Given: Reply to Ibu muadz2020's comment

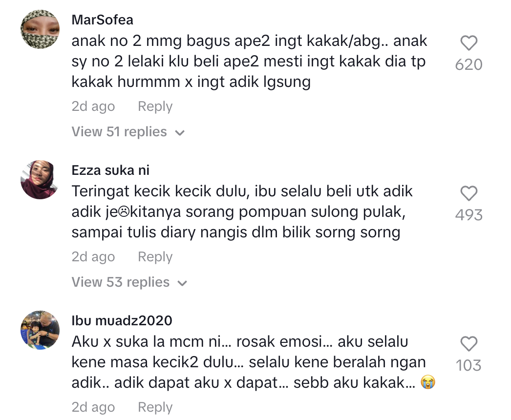Looking at the screenshot, I should coord(155,407).
